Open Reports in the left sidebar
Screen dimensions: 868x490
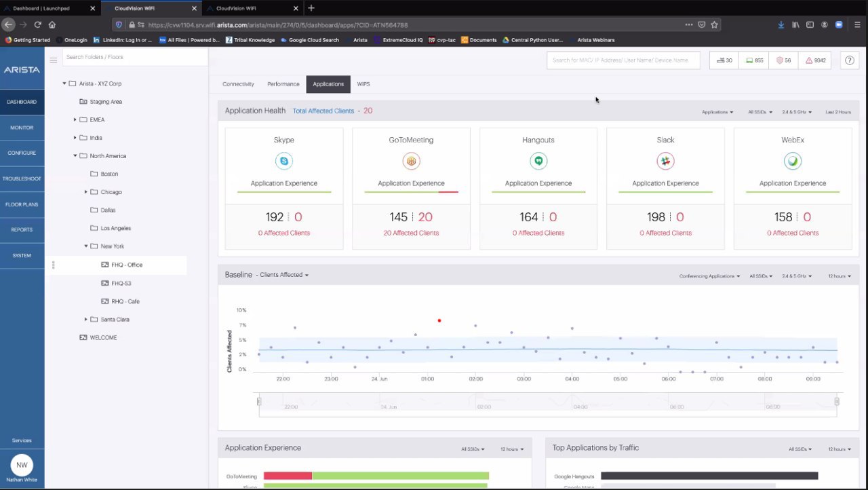(22, 229)
